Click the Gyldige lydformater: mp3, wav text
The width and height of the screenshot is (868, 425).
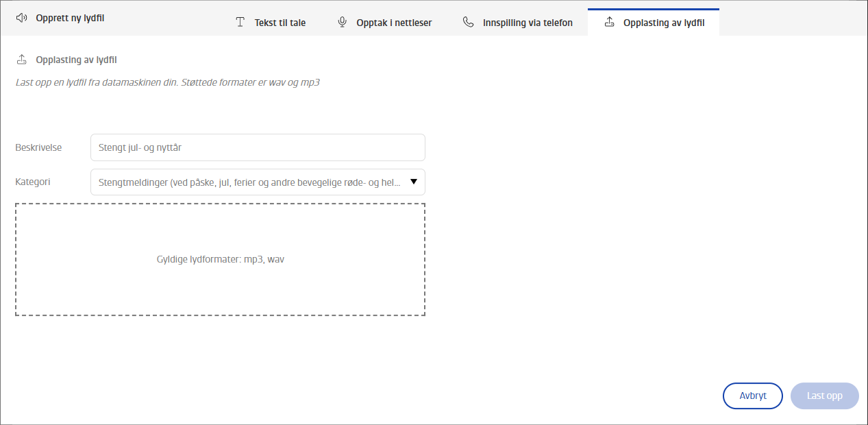coord(220,260)
